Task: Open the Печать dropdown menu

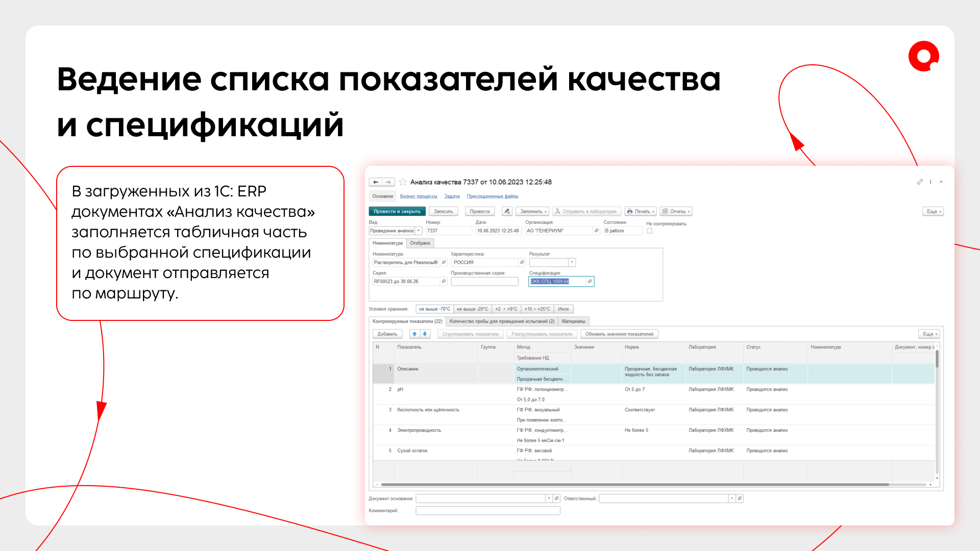Action: pyautogui.click(x=641, y=211)
